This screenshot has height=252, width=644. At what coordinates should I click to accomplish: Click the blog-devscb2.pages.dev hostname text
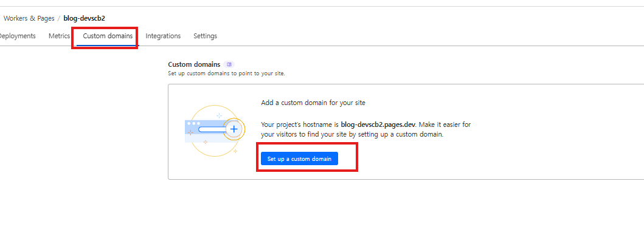[378, 124]
